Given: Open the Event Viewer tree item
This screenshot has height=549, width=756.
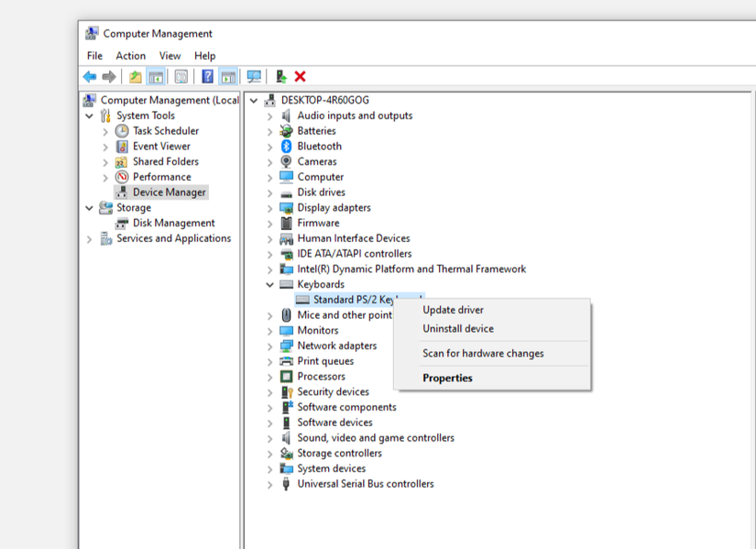Looking at the screenshot, I should tap(160, 146).
